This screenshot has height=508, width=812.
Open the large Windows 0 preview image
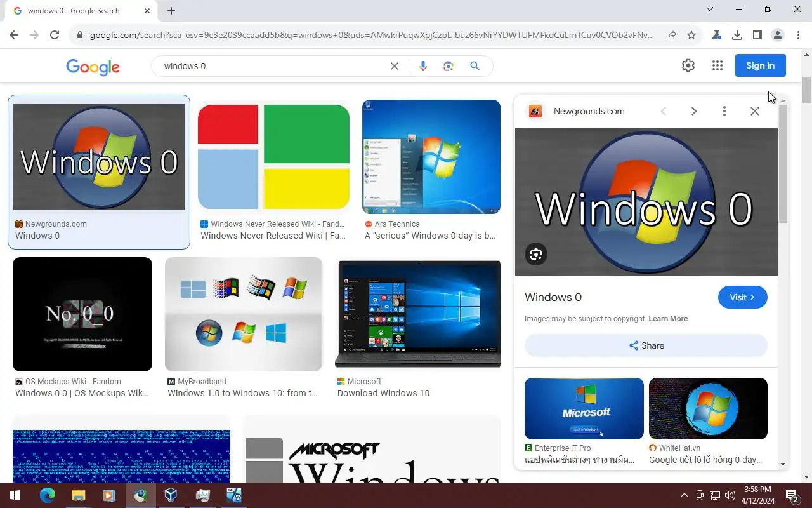click(646, 201)
